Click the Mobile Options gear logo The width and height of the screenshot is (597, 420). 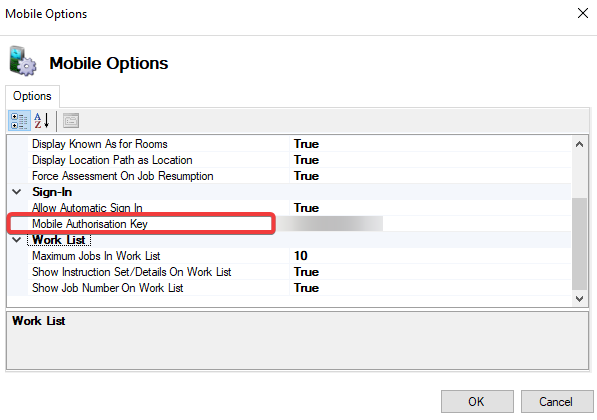(x=23, y=61)
